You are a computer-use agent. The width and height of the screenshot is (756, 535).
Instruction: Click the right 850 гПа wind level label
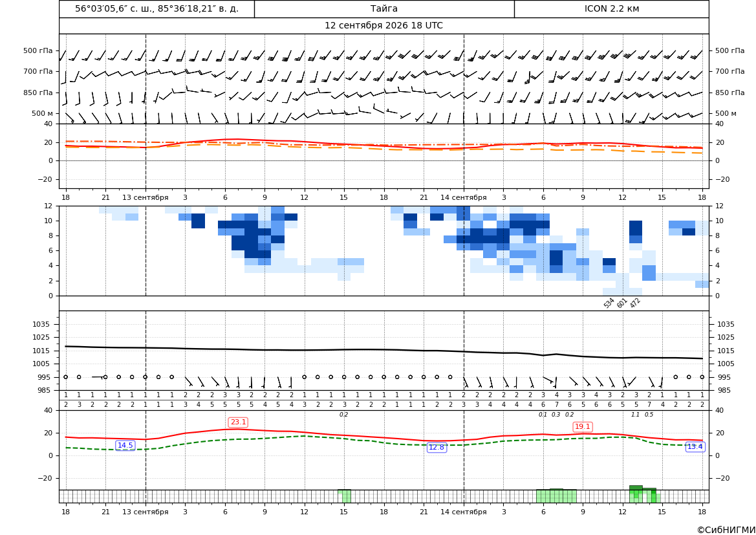(730, 93)
